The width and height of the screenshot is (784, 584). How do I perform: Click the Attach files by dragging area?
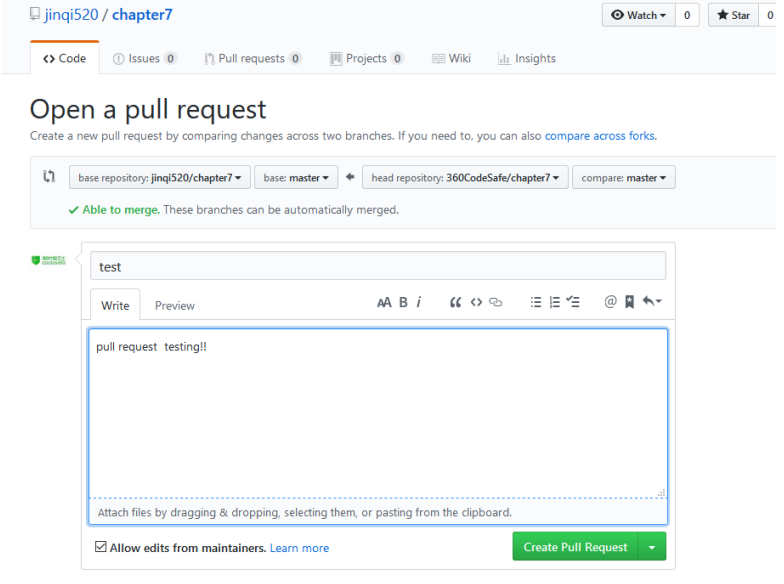pyautogui.click(x=378, y=512)
